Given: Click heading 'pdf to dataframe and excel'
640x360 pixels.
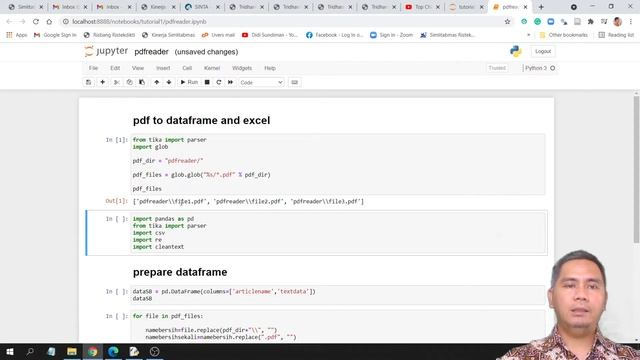Looking at the screenshot, I should [x=202, y=120].
